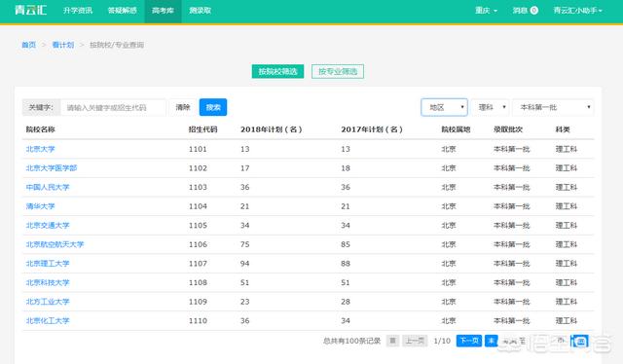Open the 北京理工大学 link
This screenshot has height=364, width=623.
click(48, 264)
